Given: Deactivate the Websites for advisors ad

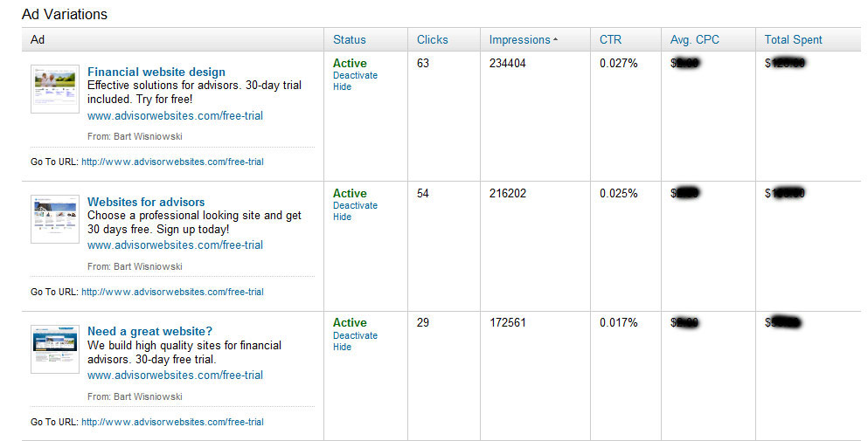Looking at the screenshot, I should click(355, 205).
